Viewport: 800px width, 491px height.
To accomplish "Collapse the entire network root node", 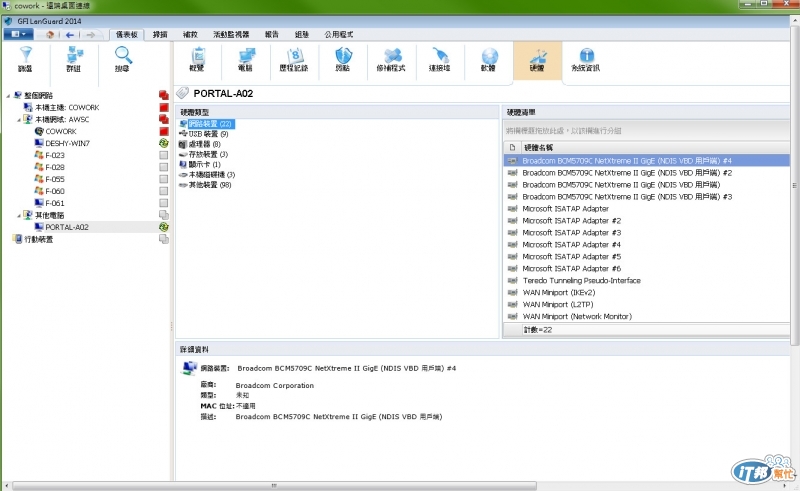I will click(8, 95).
